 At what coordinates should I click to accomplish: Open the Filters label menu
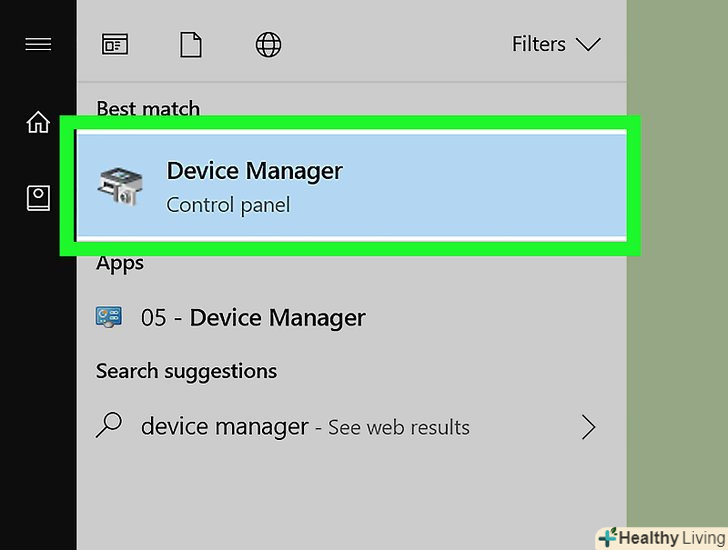pos(539,44)
